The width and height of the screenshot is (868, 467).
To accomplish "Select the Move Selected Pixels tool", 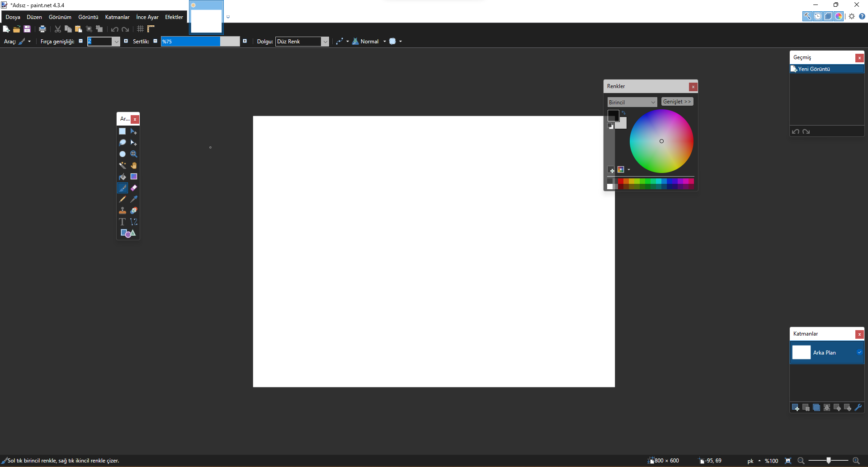I will (134, 131).
